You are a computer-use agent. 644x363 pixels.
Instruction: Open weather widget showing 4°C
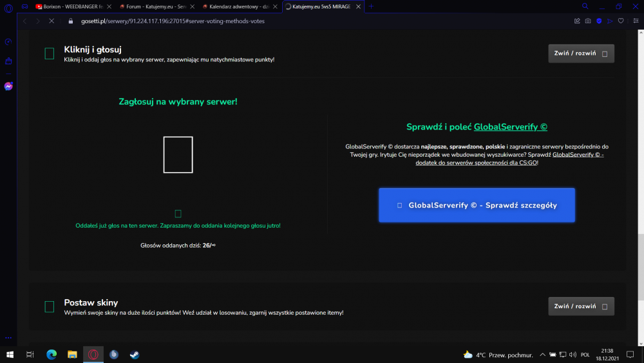498,355
